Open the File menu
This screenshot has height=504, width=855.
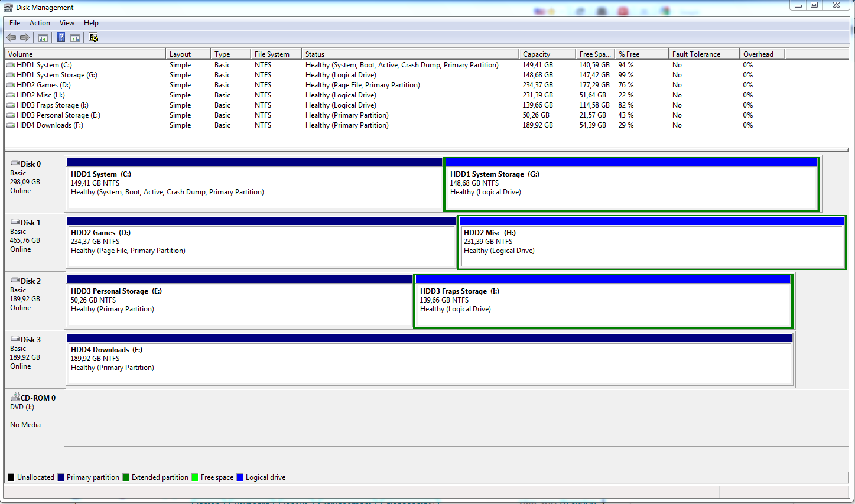pyautogui.click(x=15, y=23)
